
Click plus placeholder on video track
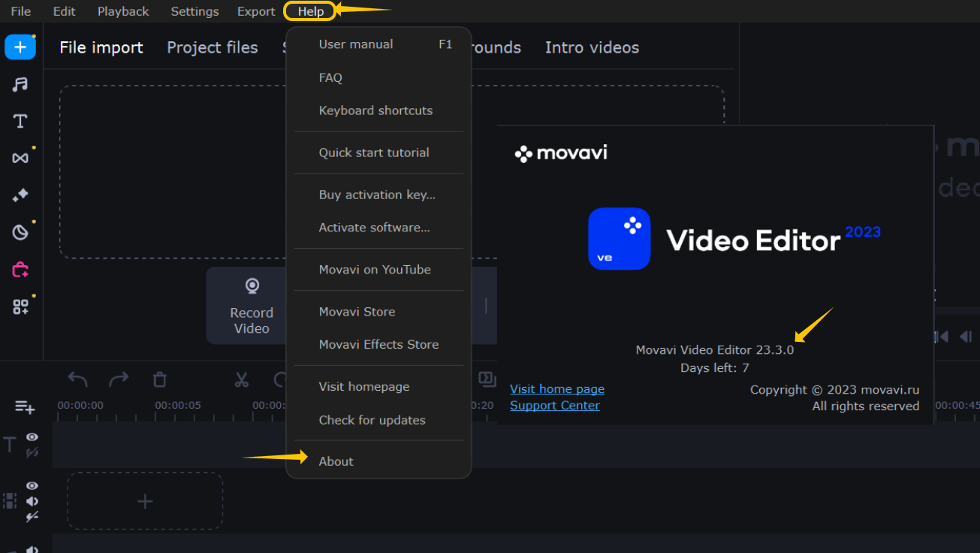tap(145, 501)
